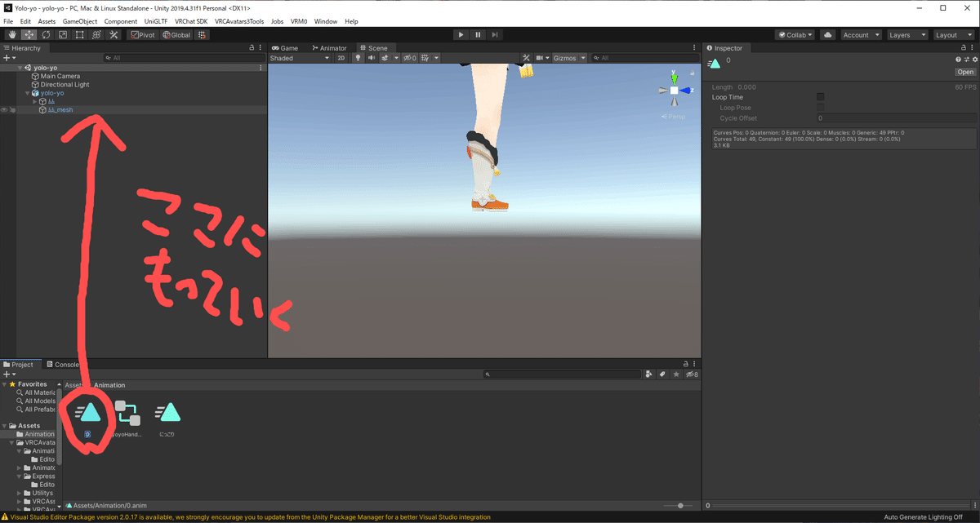Toggle scene grid visibility icon
Viewport: 980px width, 523px height.
pos(425,58)
